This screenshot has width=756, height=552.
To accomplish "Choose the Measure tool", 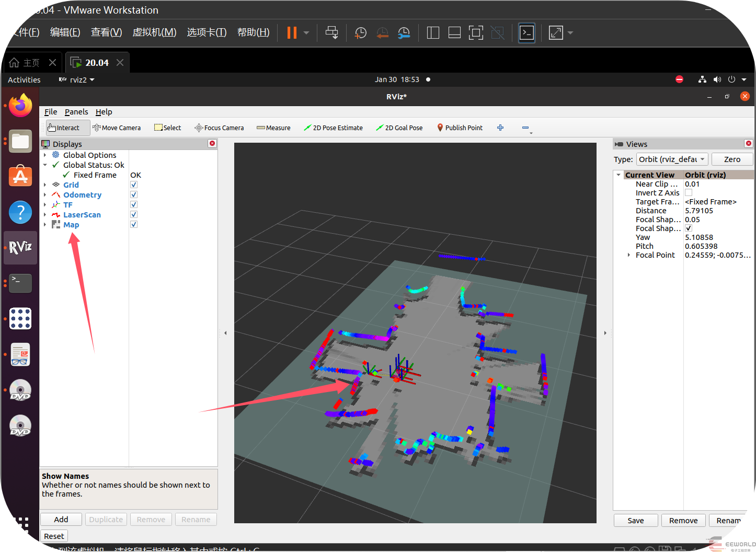I will (273, 128).
